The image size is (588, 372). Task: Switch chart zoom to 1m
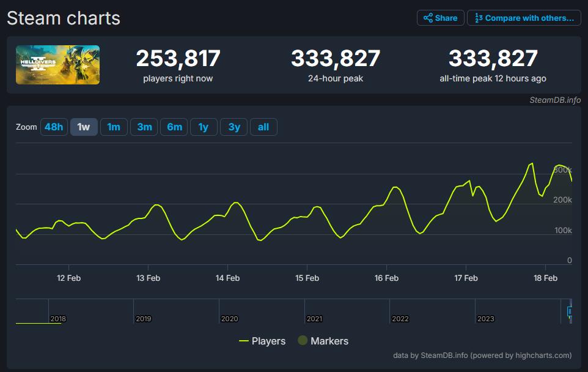(x=114, y=127)
